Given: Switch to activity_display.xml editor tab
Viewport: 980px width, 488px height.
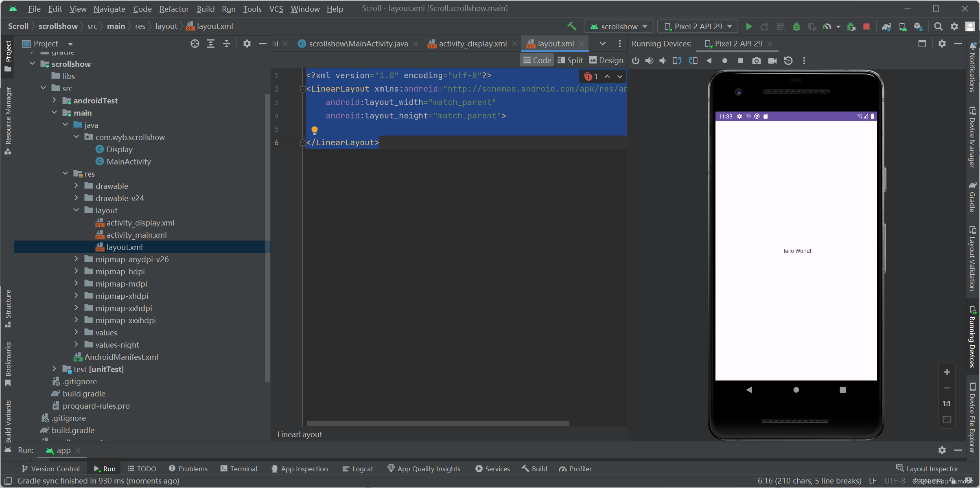Looking at the screenshot, I should click(472, 44).
